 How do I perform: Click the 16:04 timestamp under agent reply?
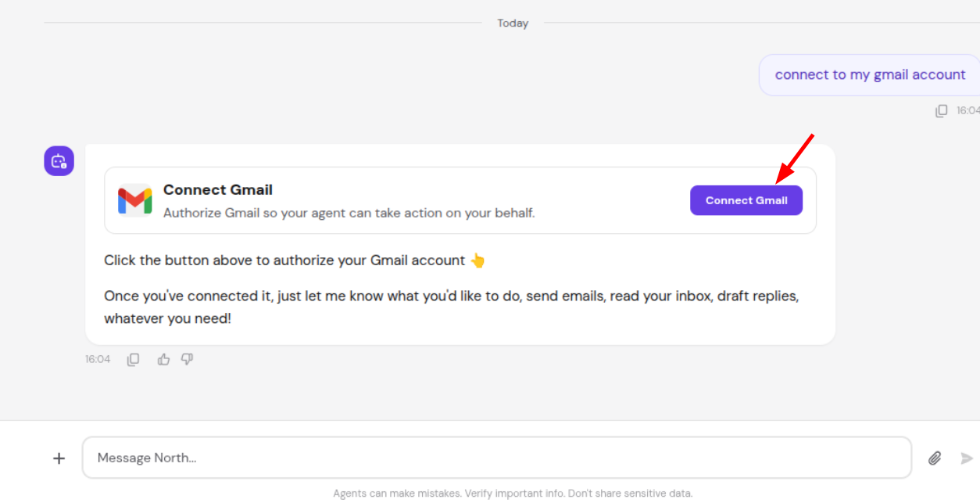pyautogui.click(x=98, y=359)
